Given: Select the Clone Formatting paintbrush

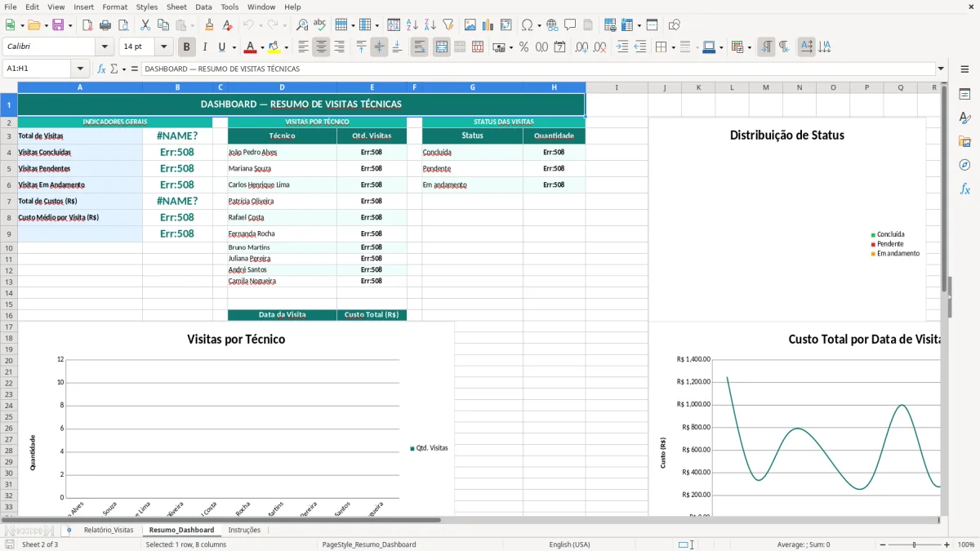Looking at the screenshot, I should coord(210,25).
